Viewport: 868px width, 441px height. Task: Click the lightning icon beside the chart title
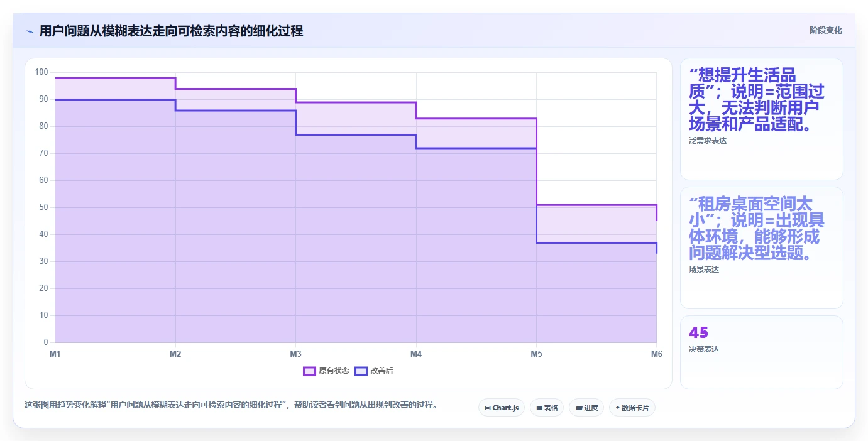point(30,31)
